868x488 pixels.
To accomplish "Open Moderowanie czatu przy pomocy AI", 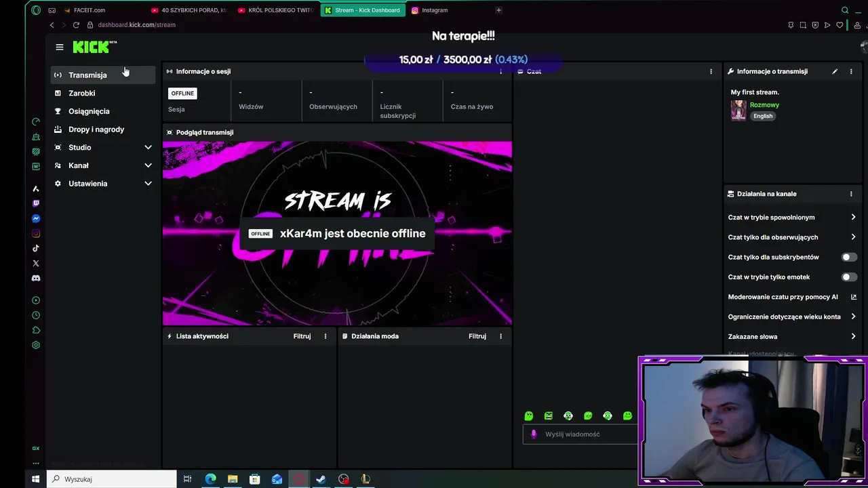I will tap(792, 297).
